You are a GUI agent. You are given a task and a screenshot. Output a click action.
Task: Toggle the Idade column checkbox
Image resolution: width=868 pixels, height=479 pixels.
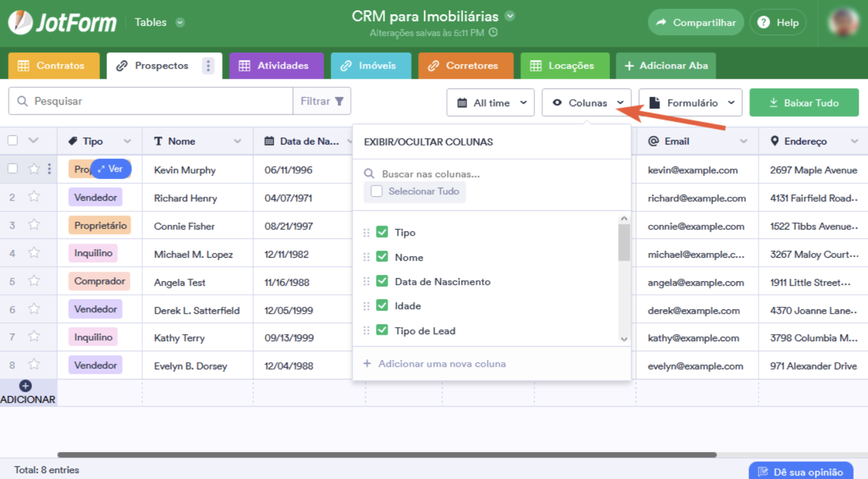pos(382,305)
